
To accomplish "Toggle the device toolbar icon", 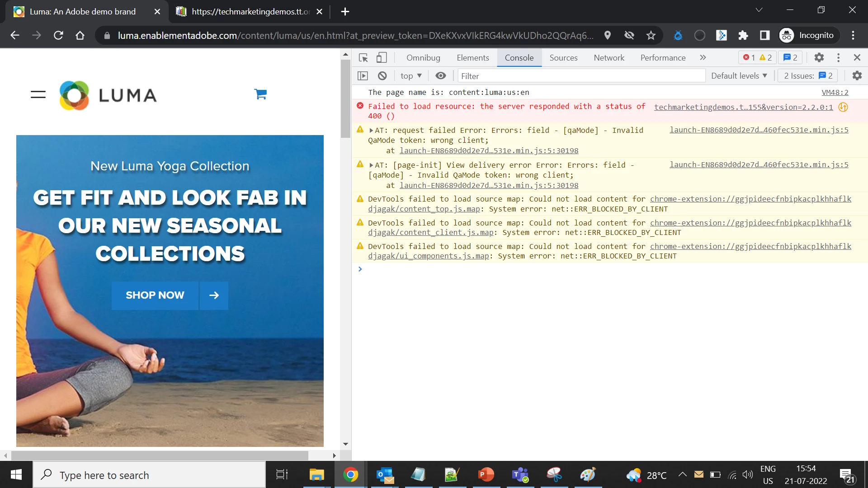I will (x=382, y=58).
